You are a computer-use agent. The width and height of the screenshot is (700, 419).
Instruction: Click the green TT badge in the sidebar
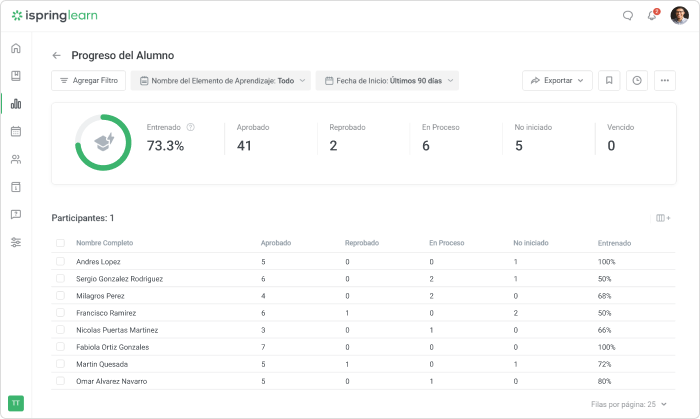point(16,403)
